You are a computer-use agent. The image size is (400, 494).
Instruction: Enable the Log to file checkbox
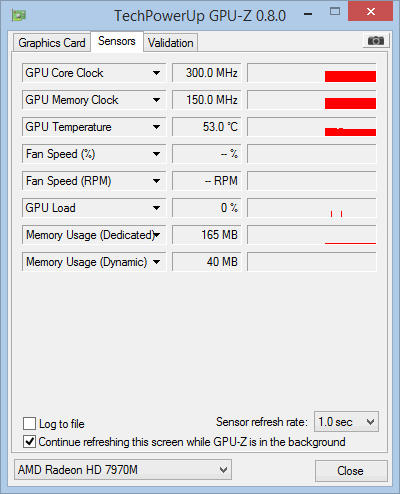click(29, 424)
